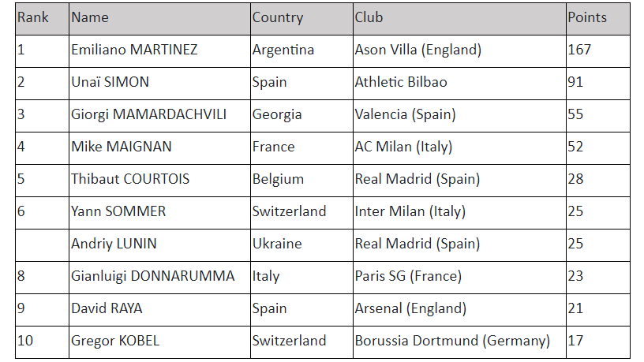
Task: Click the Ason Villa (England) cell
Action: click(418, 50)
